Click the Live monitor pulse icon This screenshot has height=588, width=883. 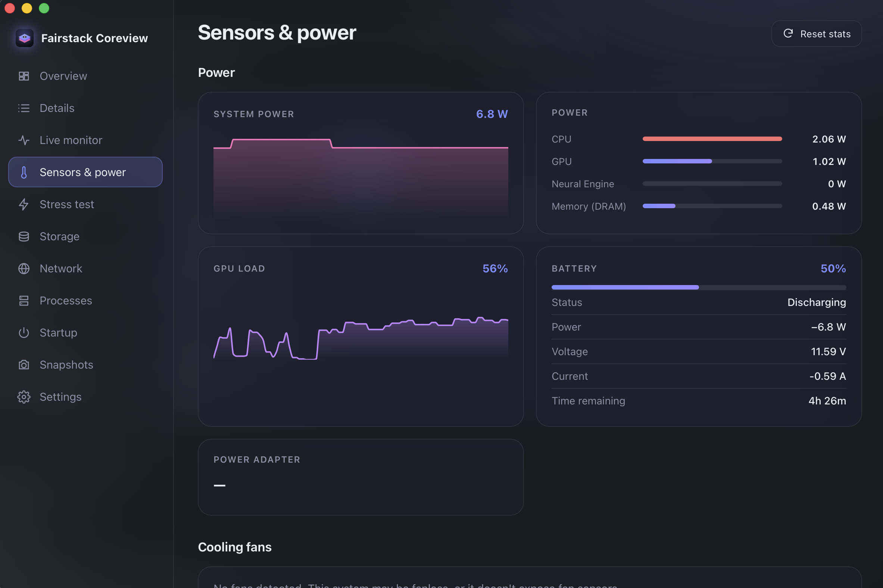pos(24,140)
